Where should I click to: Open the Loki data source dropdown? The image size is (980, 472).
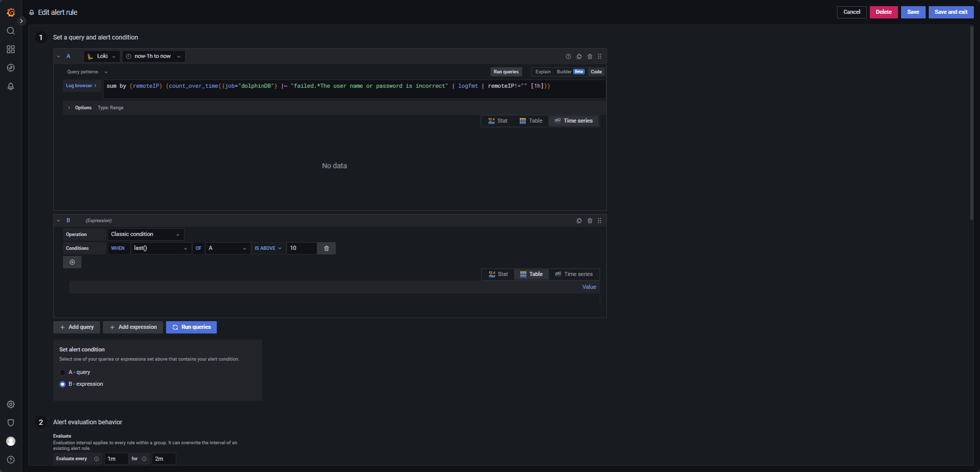[101, 56]
